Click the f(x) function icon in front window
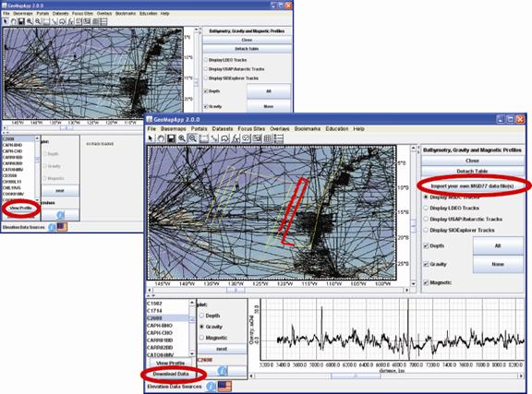This screenshot has height=394, width=532. pos(236,138)
